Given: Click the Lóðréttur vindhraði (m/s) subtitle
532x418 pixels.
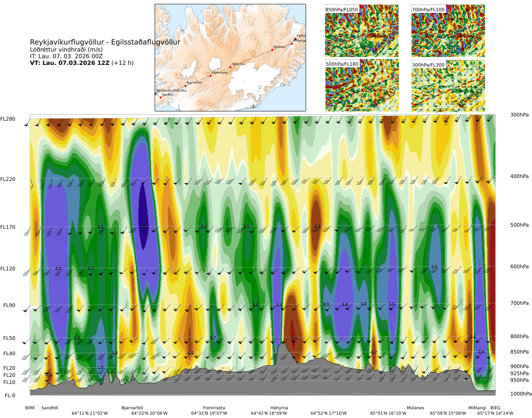Looking at the screenshot, I should pos(66,49).
